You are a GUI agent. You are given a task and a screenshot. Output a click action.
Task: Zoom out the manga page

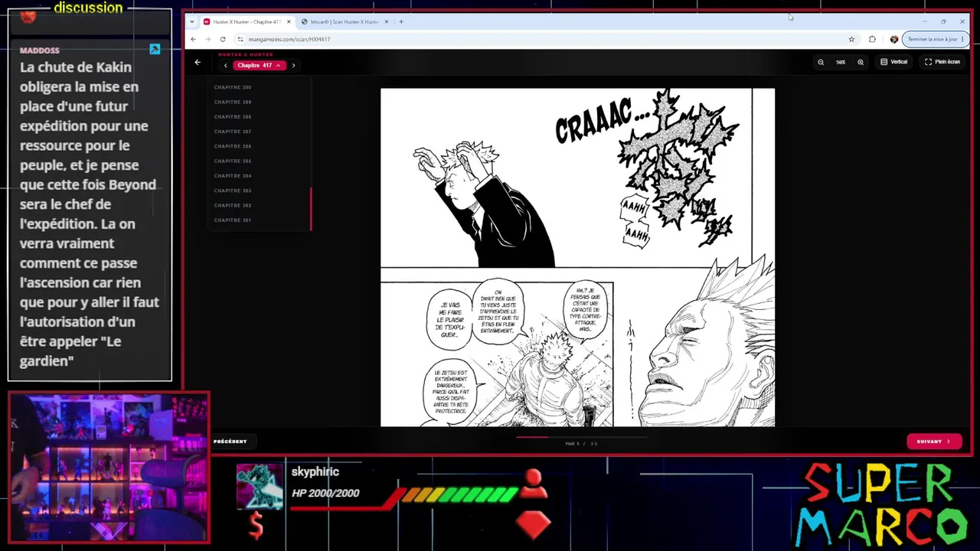821,62
